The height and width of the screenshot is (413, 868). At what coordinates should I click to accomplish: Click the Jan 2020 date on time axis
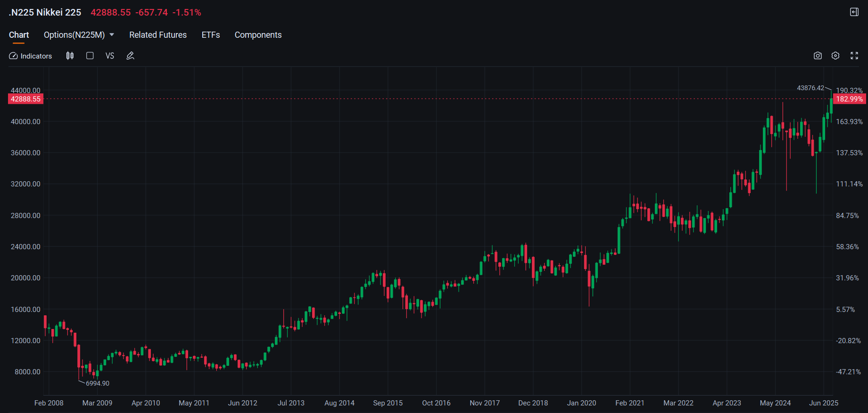tap(581, 403)
